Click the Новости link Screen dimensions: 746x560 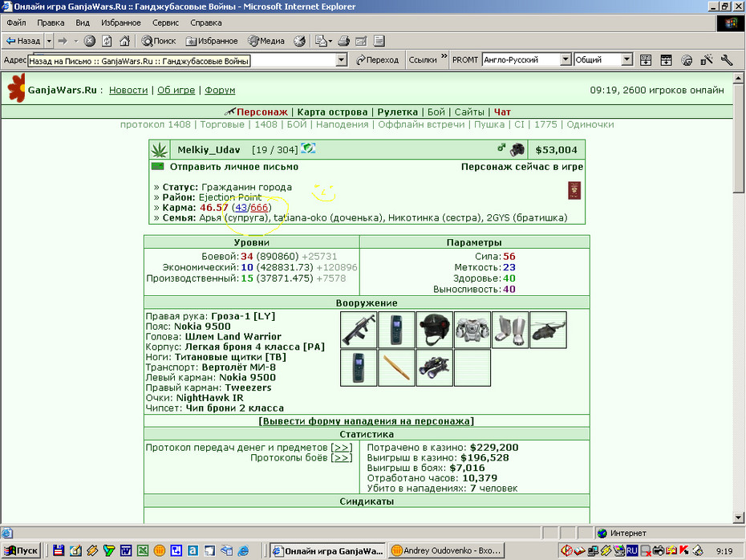pos(128,90)
